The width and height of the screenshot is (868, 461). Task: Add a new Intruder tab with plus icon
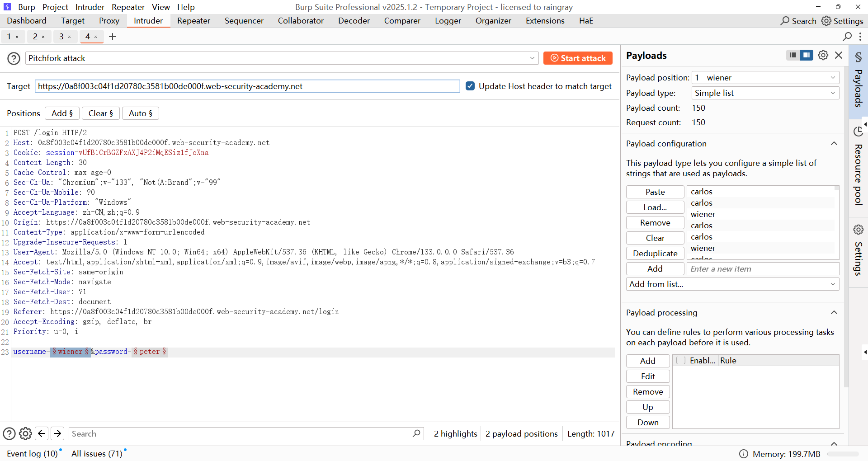113,37
